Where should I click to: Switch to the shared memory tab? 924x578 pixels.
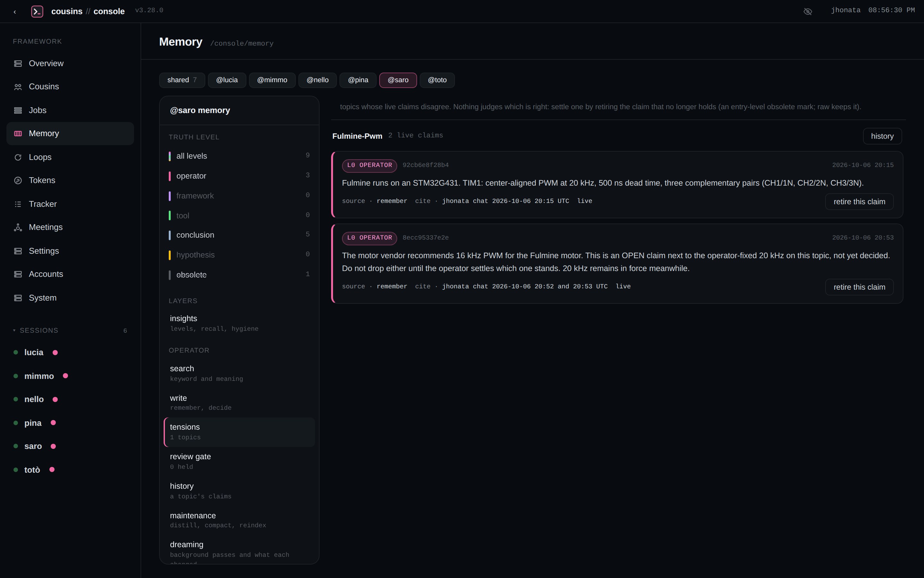(x=182, y=80)
